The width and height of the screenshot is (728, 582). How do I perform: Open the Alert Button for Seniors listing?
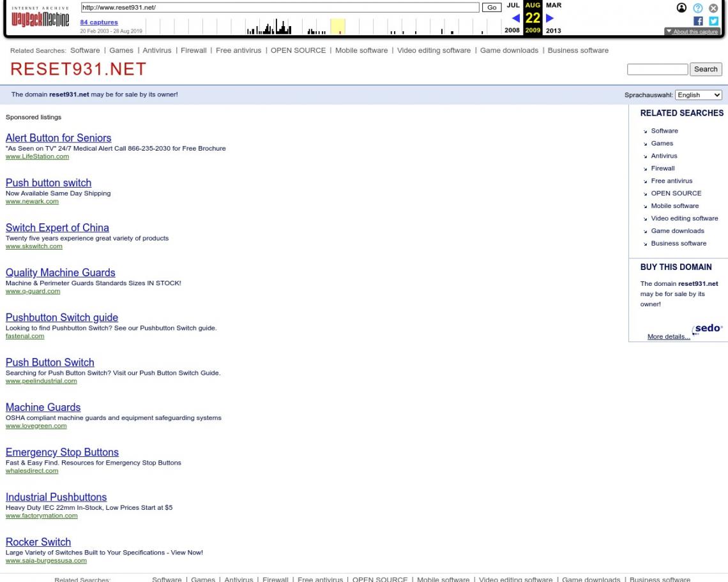click(59, 138)
